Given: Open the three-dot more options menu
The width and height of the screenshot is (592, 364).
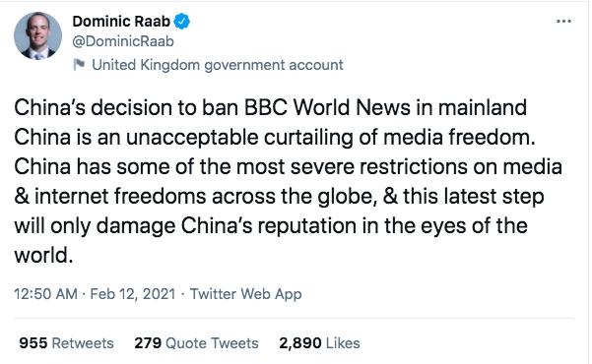Looking at the screenshot, I should click(x=563, y=21).
